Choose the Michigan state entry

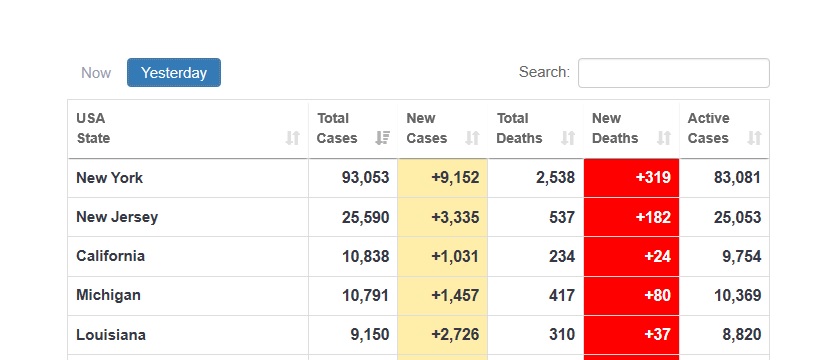pyautogui.click(x=108, y=295)
